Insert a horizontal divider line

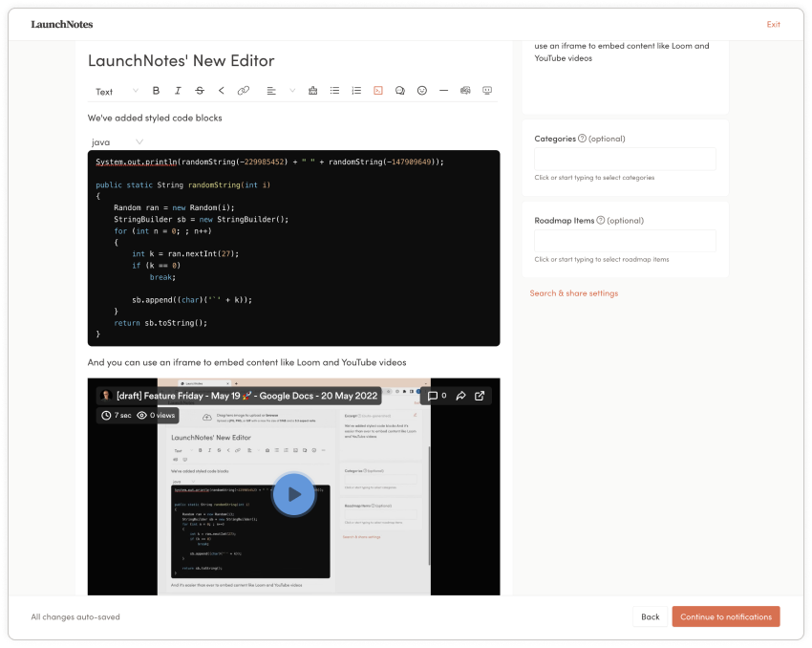(x=444, y=91)
